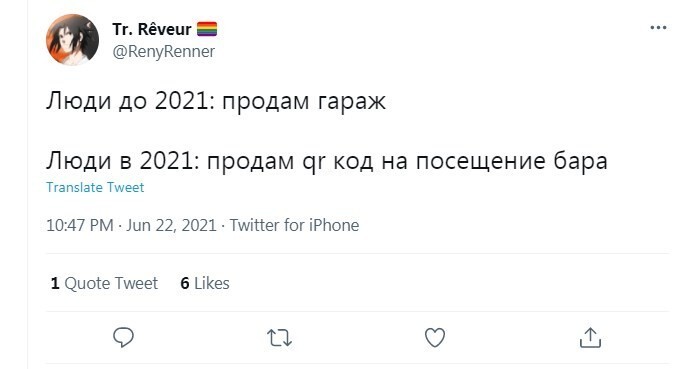Click the word "qr" in the tweet
Screen dimensions: 684x369
314,163
